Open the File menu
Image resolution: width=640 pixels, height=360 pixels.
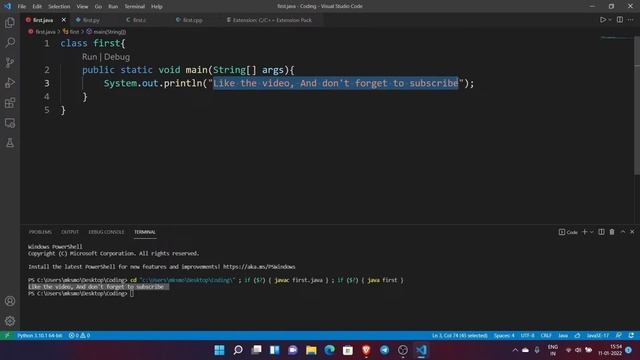(x=22, y=6)
